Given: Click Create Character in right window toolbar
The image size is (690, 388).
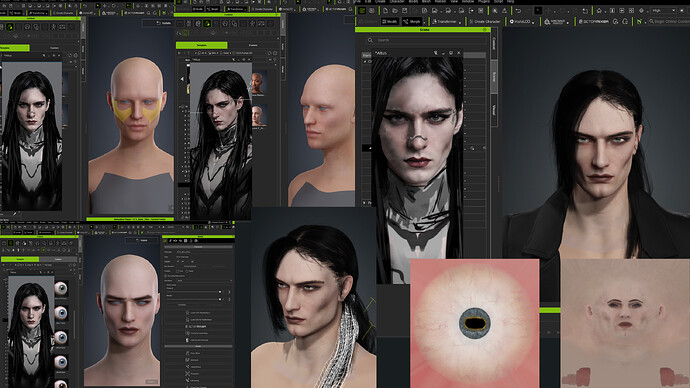Looking at the screenshot, I should (484, 21).
